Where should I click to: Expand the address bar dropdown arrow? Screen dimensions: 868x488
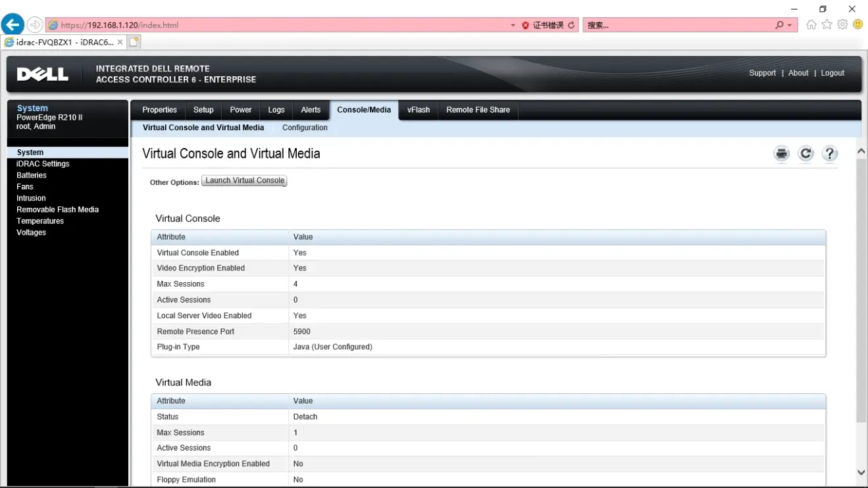pyautogui.click(x=513, y=26)
